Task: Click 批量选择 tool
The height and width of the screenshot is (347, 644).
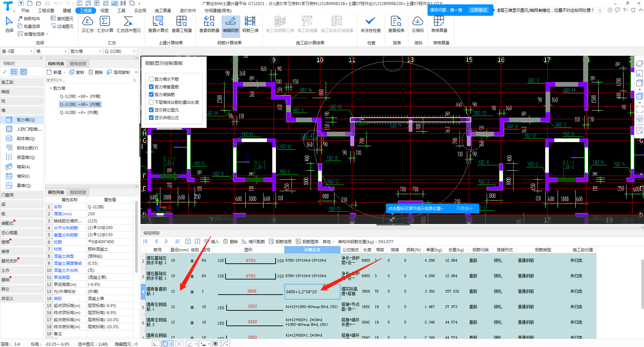Action: pyautogui.click(x=29, y=26)
